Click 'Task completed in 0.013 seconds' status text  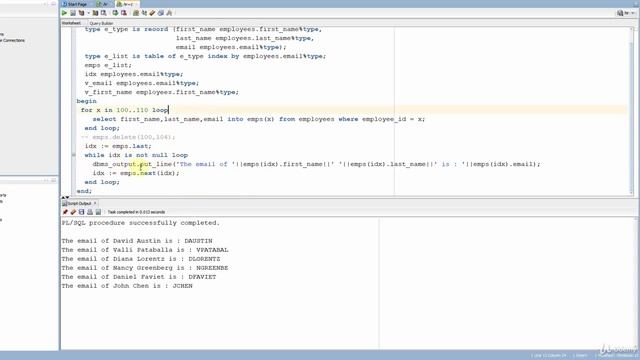pos(136,212)
